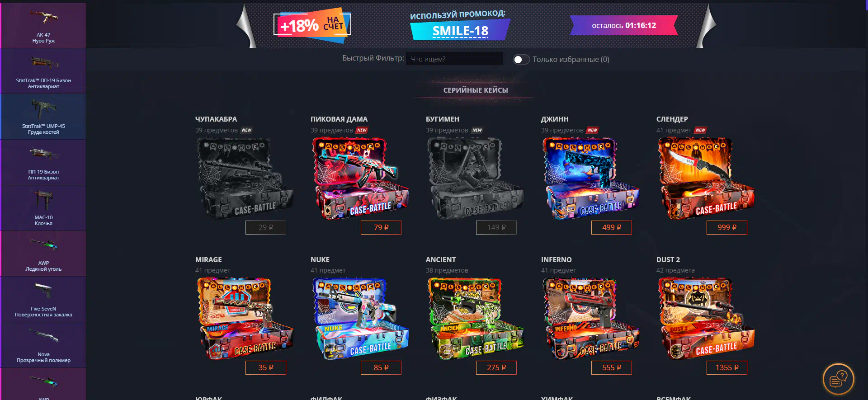868x400 pixels.
Task: Select the Nova Прозрачный полимер item
Action: [x=43, y=345]
